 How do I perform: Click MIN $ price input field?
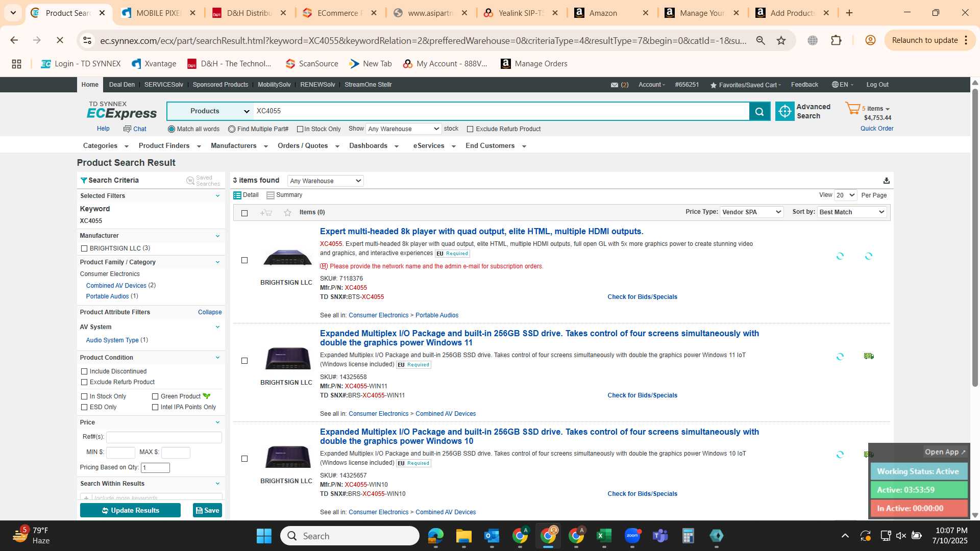pos(120,453)
